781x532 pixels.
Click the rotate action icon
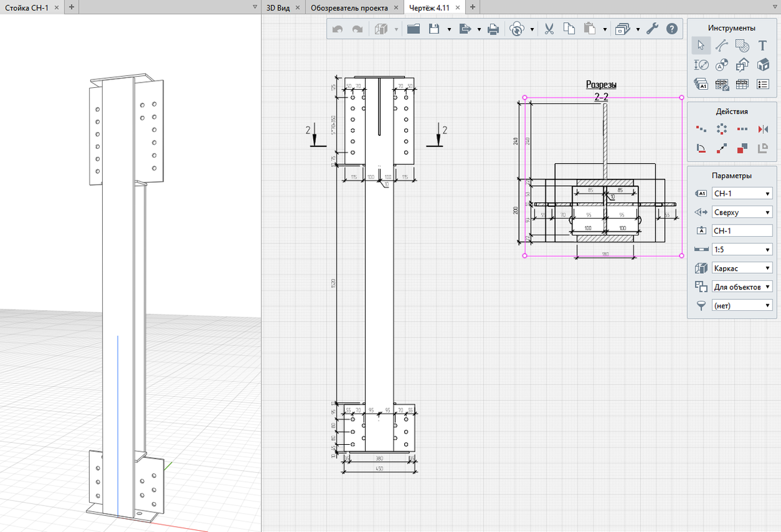(x=701, y=148)
